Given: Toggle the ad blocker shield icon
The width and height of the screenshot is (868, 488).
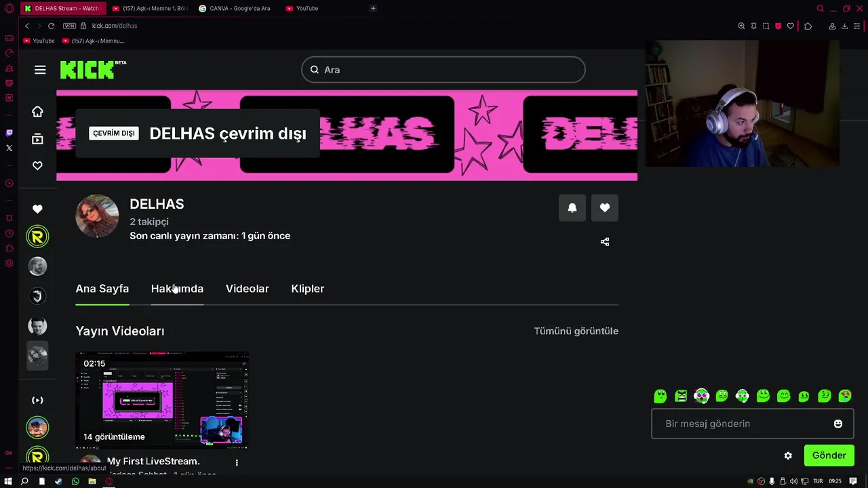Looking at the screenshot, I should click(x=778, y=26).
